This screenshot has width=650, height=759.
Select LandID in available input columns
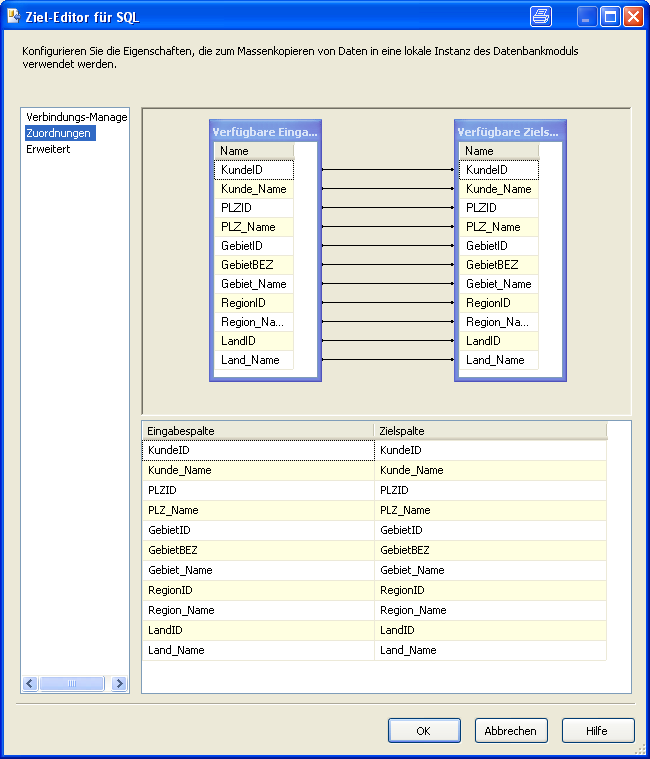[x=254, y=341]
